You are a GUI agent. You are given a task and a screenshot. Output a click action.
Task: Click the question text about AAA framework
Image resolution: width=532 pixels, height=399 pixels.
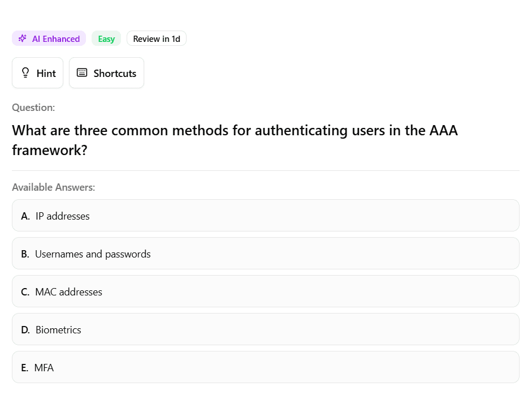(235, 140)
